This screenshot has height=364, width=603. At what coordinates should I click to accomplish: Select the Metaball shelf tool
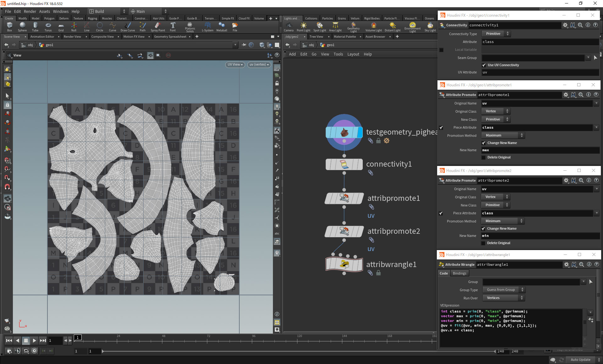[222, 27]
